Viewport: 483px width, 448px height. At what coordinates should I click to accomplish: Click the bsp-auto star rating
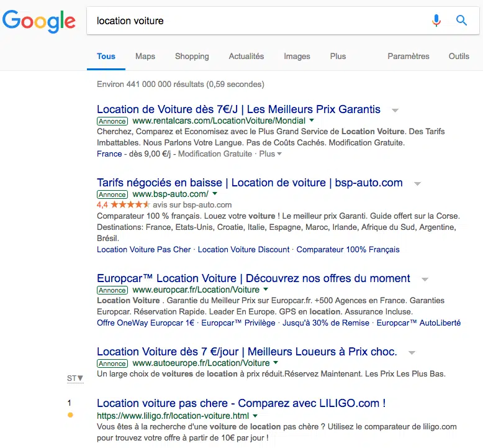[x=130, y=204]
